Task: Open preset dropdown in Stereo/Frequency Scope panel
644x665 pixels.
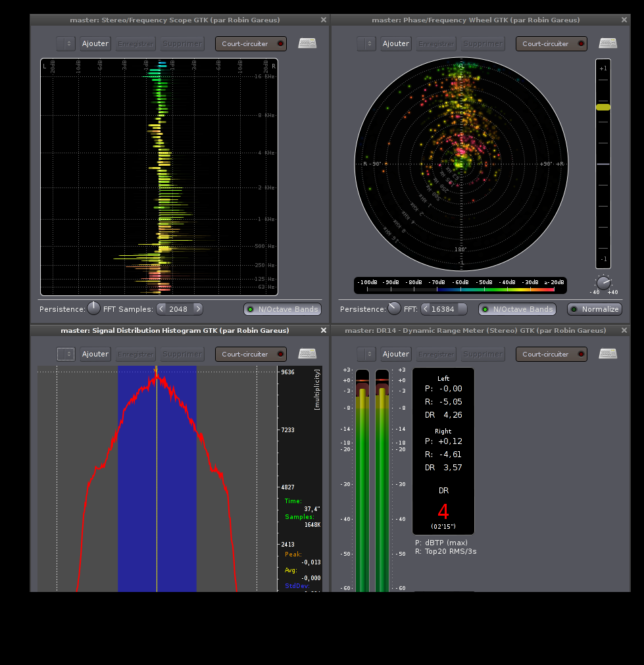Action: click(x=66, y=44)
